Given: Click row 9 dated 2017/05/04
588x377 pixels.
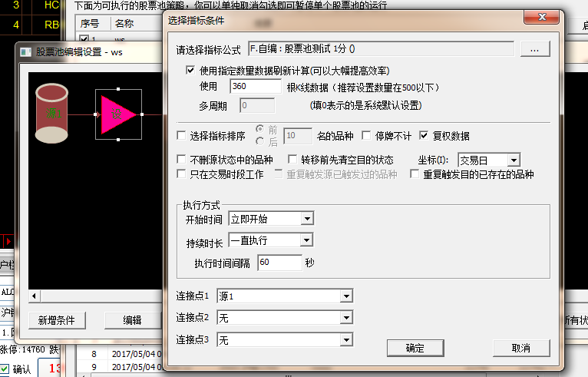Looking at the screenshot, I should 121,366.
